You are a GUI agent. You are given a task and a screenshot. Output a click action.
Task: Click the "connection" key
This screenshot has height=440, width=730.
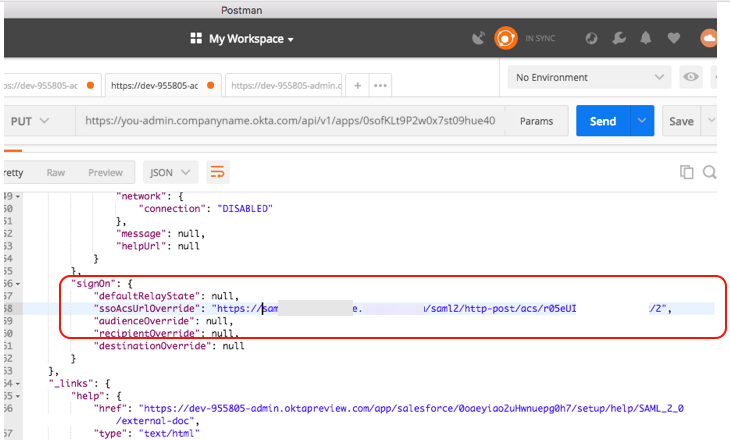(172, 209)
